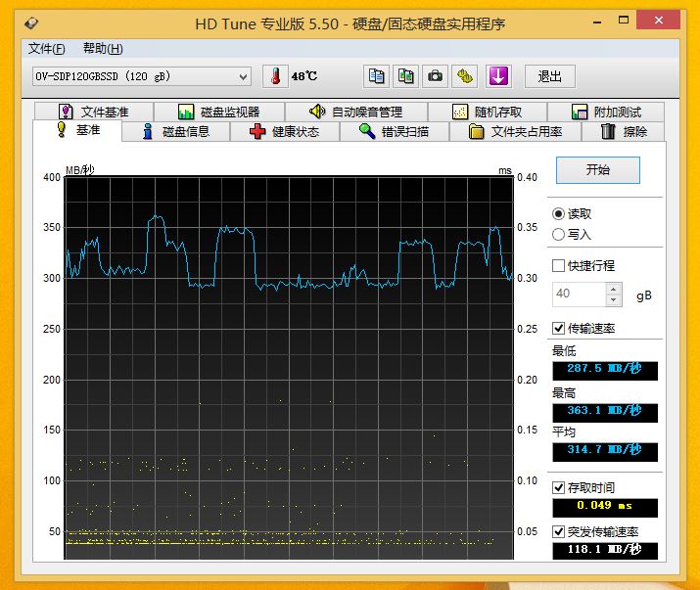Click the average 314.7 MB/秒 value
Image resolution: width=700 pixels, height=590 pixels.
pyautogui.click(x=605, y=452)
